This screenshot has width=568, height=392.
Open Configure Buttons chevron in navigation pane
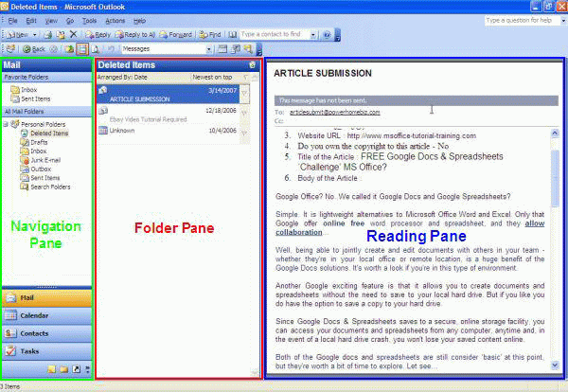87,369
